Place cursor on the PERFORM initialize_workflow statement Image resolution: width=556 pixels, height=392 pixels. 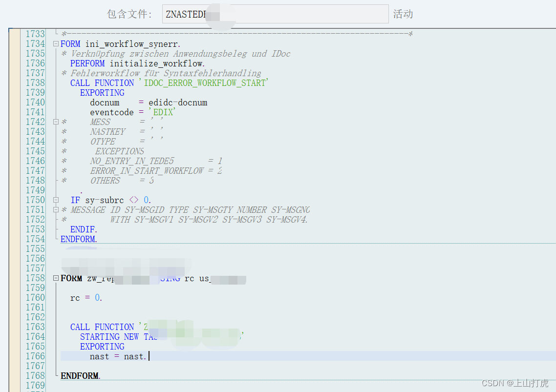tap(137, 63)
